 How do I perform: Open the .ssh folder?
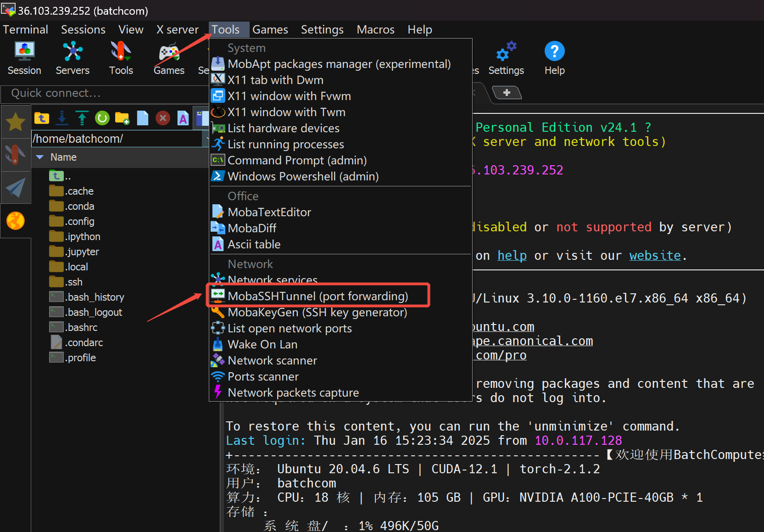point(74,282)
